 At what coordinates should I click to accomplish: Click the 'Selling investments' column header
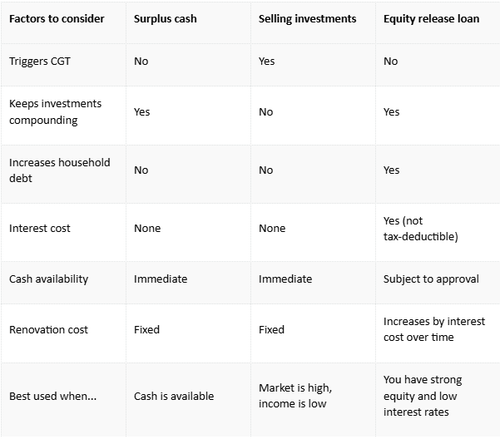pyautogui.click(x=307, y=19)
